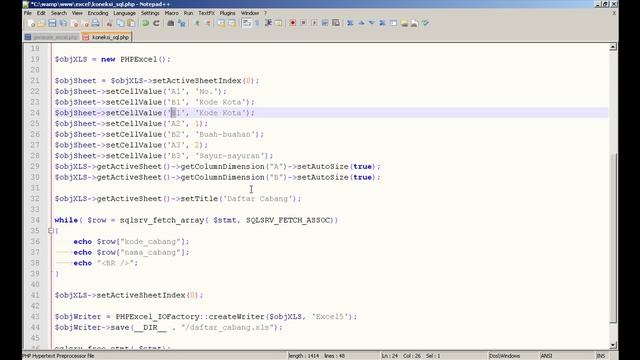Image resolution: width=640 pixels, height=360 pixels.
Task: Click 'Excel5' string on line 43
Action: click(330, 317)
